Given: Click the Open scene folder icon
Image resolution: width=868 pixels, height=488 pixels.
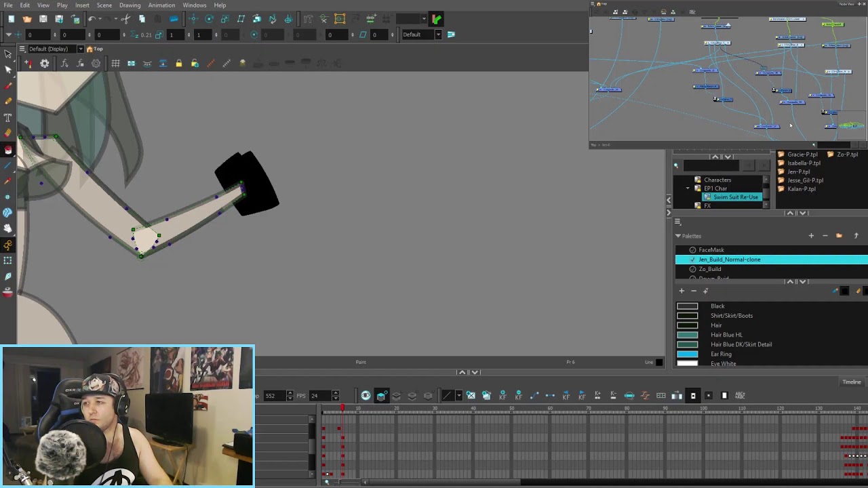Looking at the screenshot, I should (26, 19).
